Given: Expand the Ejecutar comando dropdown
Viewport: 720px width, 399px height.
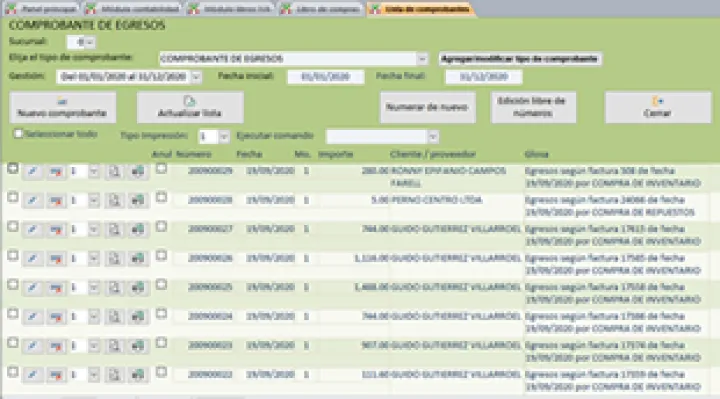Looking at the screenshot, I should tap(433, 136).
